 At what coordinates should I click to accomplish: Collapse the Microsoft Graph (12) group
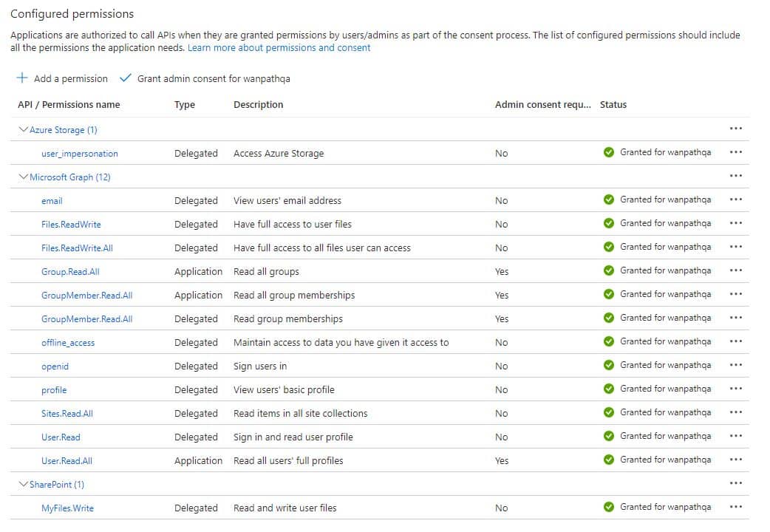coord(24,177)
